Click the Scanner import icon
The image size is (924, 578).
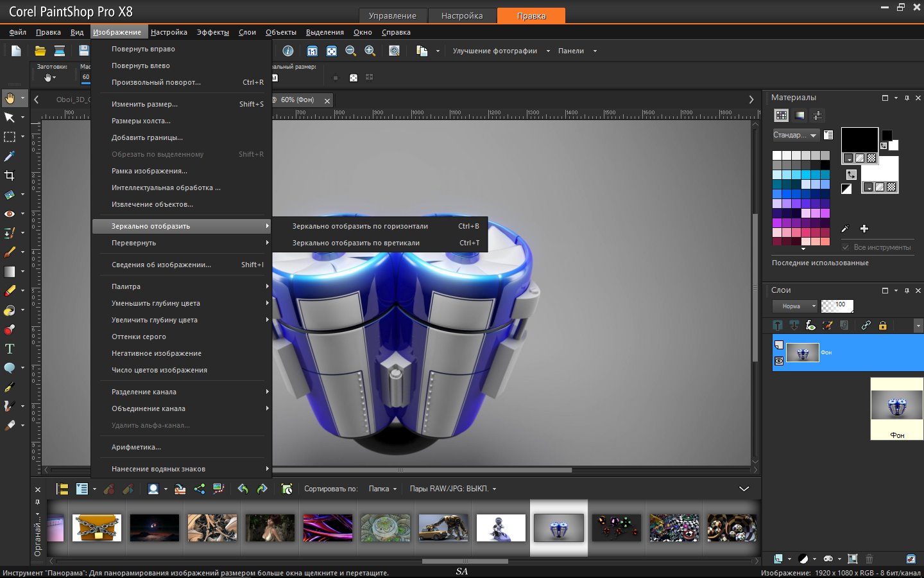coord(60,51)
